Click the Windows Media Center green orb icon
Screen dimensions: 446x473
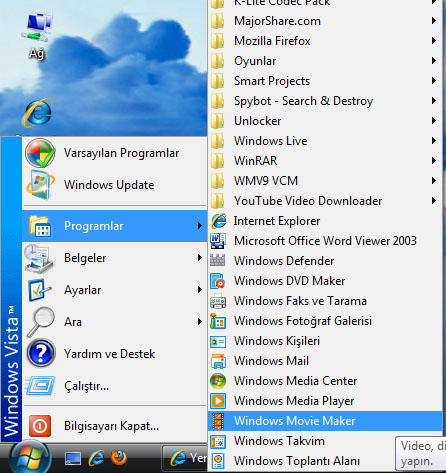point(218,381)
